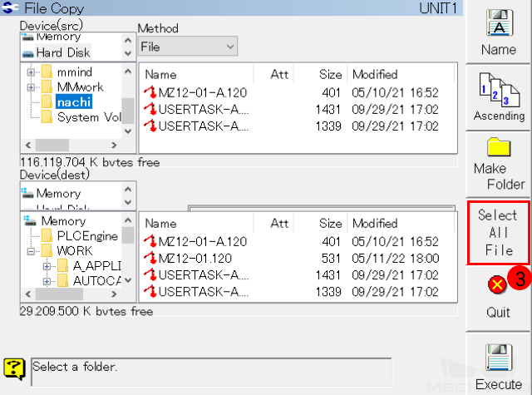The image size is (532, 395).
Task: Open the Method dropdown showing File
Action: coord(188,46)
